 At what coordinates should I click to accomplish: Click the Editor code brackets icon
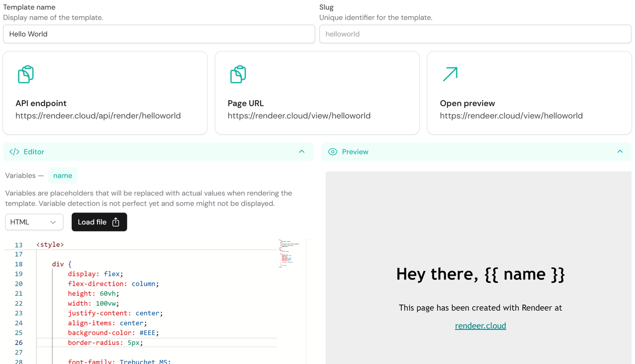click(x=14, y=152)
